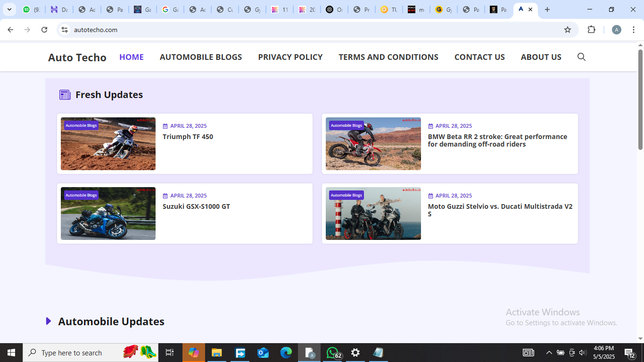Open the TERMS AND CONDITIONS menu item
The image size is (644, 362).
[388, 57]
